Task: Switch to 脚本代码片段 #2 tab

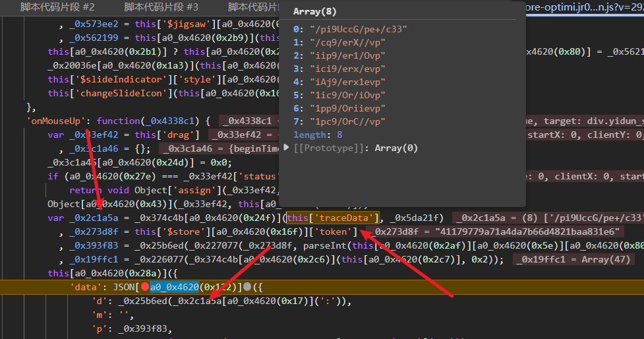Action: pos(57,7)
